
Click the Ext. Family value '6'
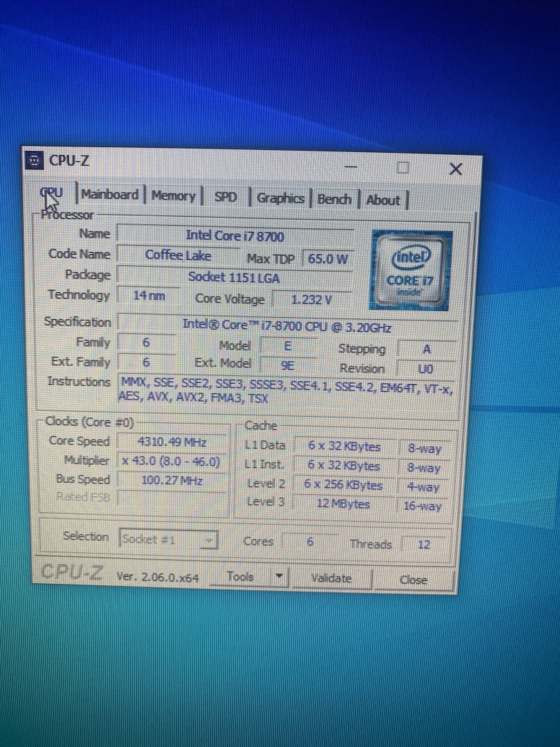pyautogui.click(x=146, y=362)
